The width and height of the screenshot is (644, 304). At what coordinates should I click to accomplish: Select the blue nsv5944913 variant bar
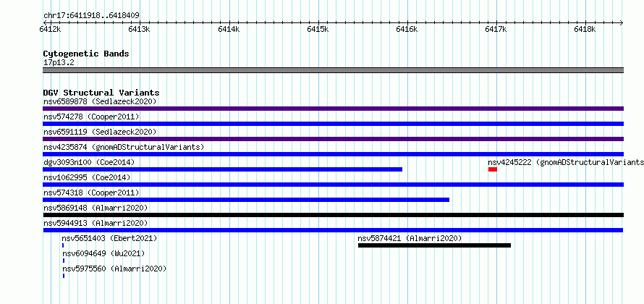(333, 230)
